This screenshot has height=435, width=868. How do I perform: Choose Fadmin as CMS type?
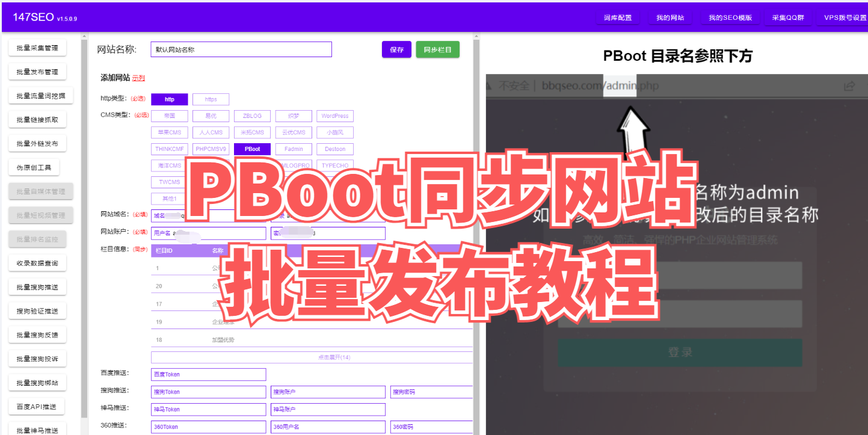click(x=294, y=149)
